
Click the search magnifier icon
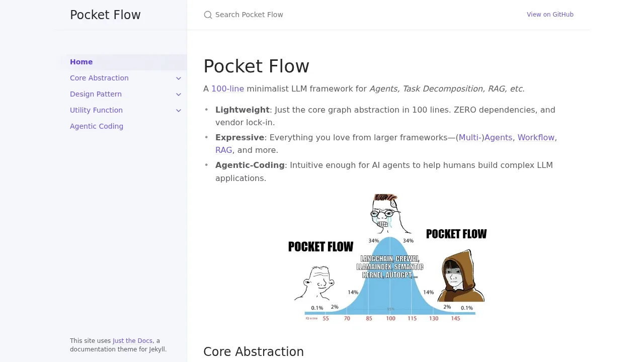[208, 15]
